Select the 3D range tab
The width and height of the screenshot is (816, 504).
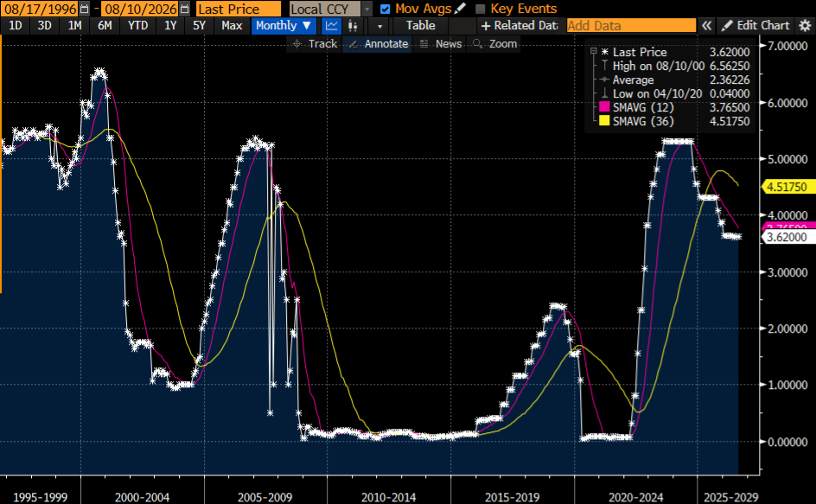point(44,26)
